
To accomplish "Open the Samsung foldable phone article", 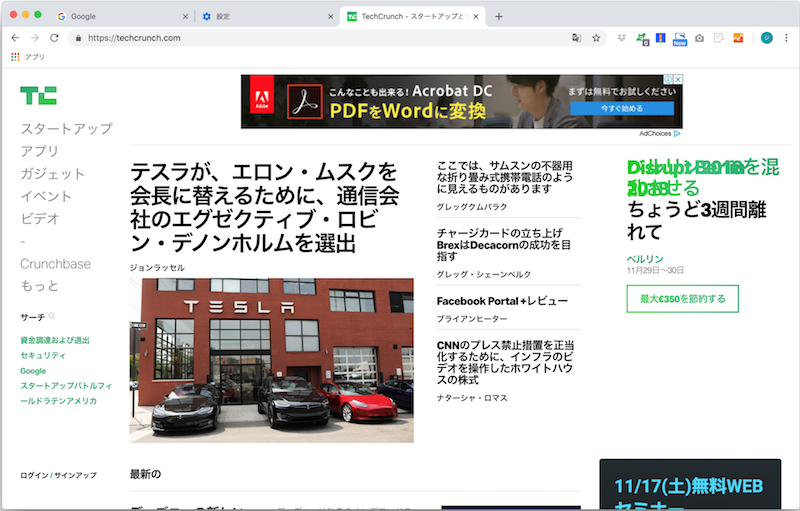I will [x=505, y=177].
